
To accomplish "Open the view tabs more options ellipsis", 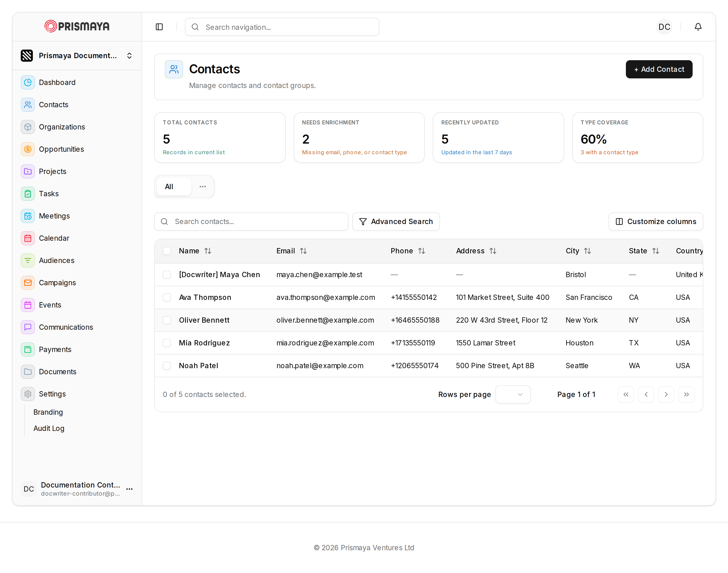I will click(x=203, y=187).
